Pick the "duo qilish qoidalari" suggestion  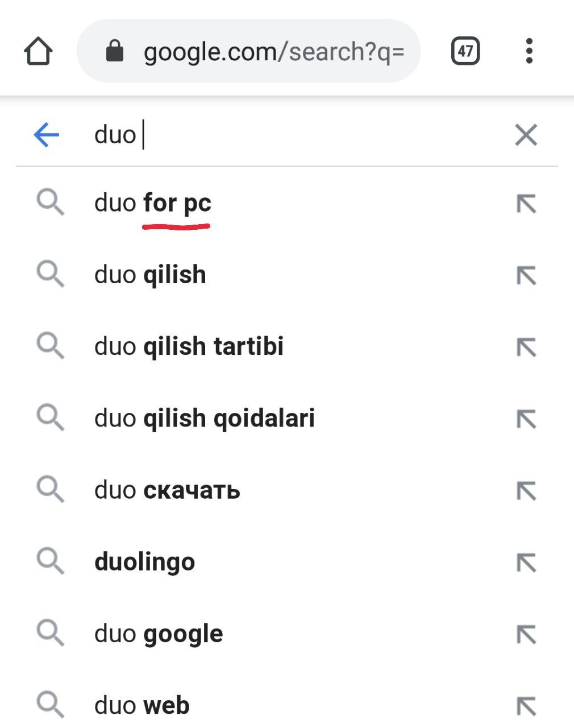coord(205,419)
